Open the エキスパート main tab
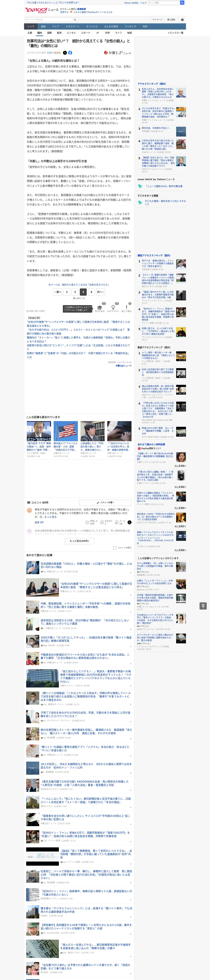Viewport: 210px width, 980px height. pyautogui.click(x=72, y=27)
